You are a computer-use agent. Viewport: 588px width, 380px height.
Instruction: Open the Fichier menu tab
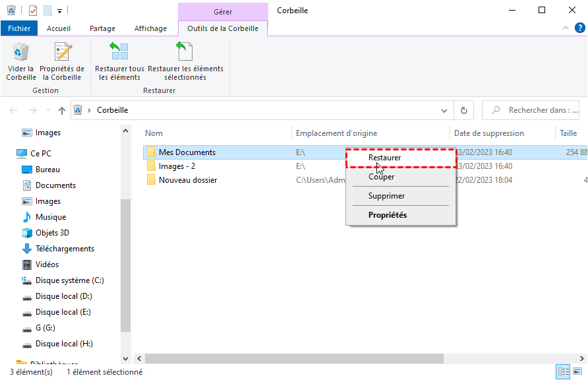click(19, 28)
